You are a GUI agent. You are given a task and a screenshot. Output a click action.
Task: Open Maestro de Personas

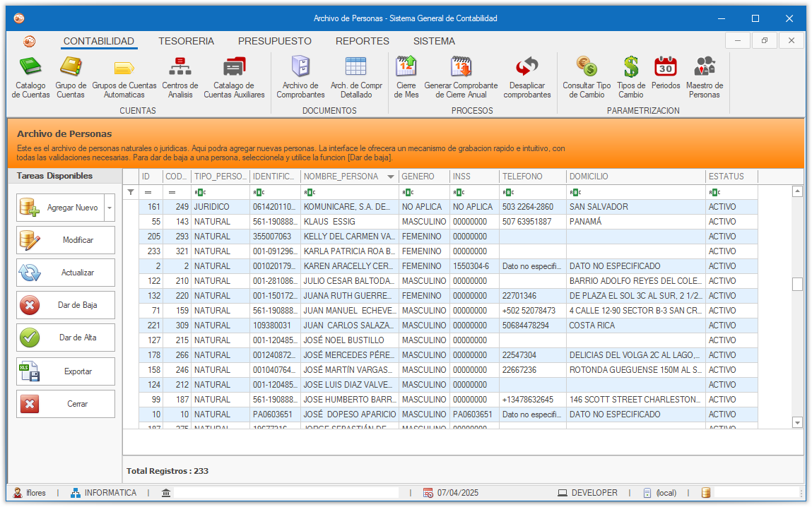pos(705,78)
